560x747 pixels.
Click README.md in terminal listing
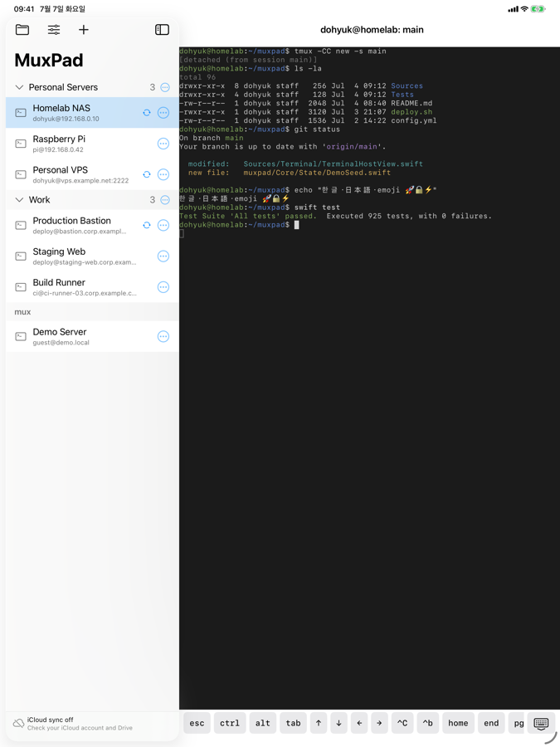point(411,103)
